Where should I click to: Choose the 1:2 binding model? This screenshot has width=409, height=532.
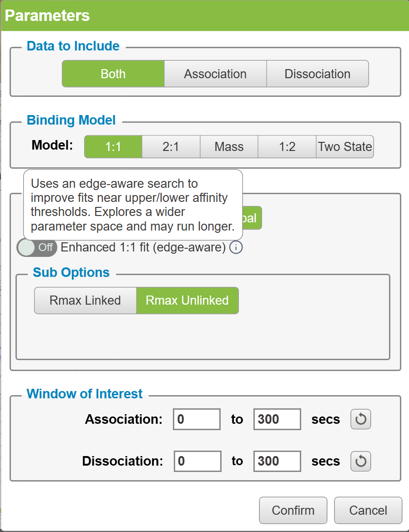click(x=287, y=146)
